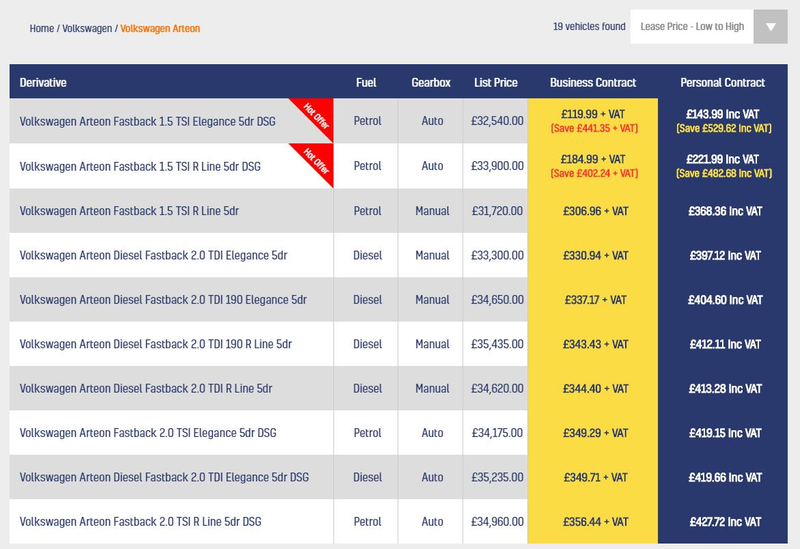800x549 pixels.
Task: Open the lease price sort dropdown arrow
Action: click(770, 27)
